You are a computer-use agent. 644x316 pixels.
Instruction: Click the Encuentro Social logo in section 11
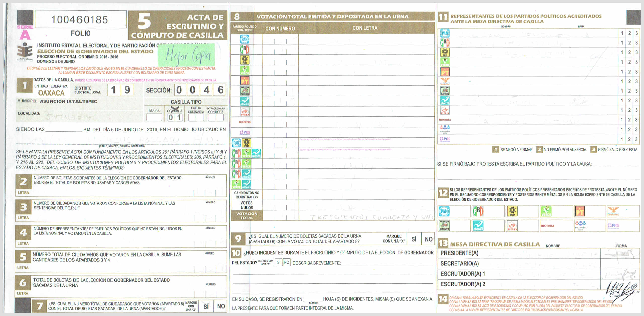[x=445, y=129]
